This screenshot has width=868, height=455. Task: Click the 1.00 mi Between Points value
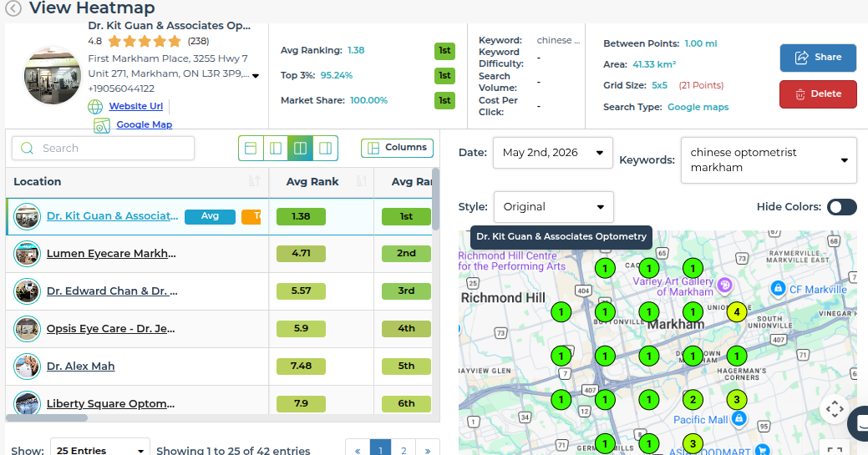pos(700,43)
